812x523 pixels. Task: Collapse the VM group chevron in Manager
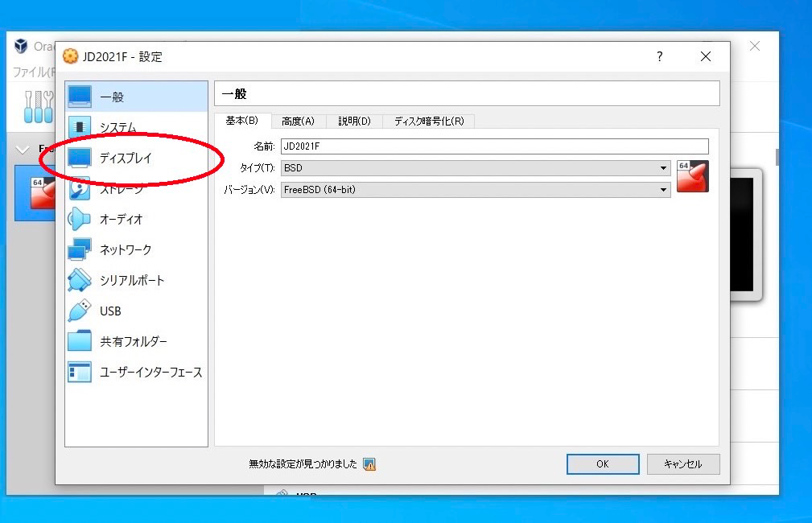[23, 150]
